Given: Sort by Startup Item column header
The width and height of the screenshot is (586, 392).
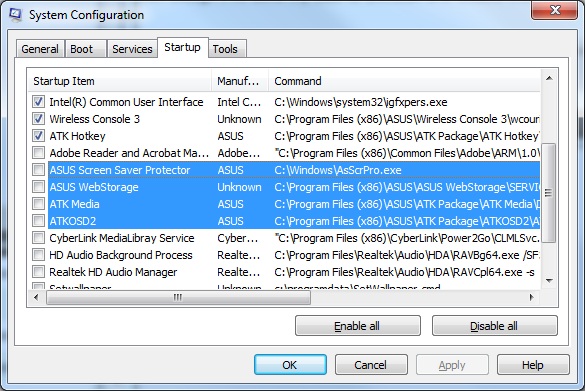Looking at the screenshot, I should (x=120, y=81).
